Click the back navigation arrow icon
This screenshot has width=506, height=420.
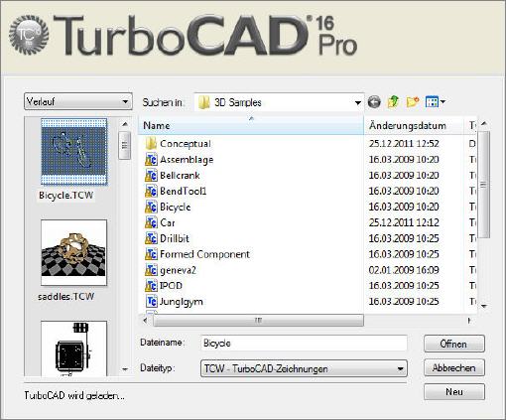click(374, 102)
